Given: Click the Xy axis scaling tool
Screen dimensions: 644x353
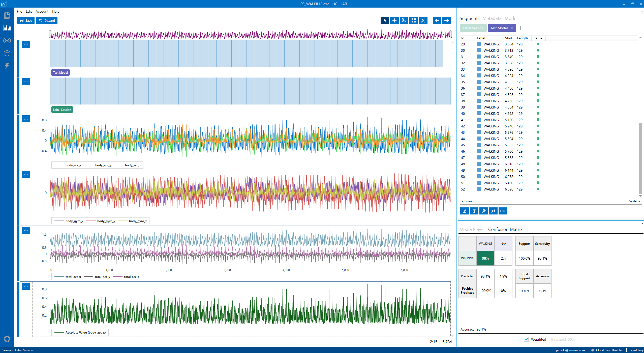Looking at the screenshot, I should click(x=404, y=21).
